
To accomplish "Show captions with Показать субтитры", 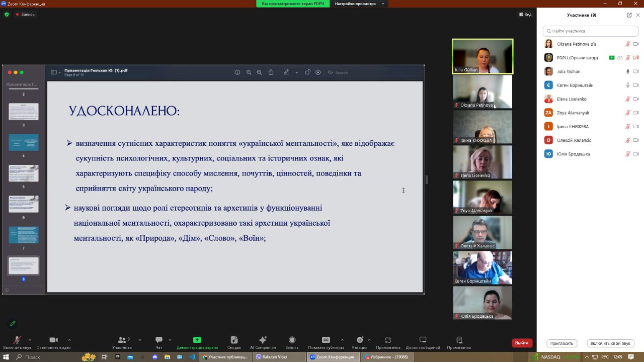I will tap(326, 342).
